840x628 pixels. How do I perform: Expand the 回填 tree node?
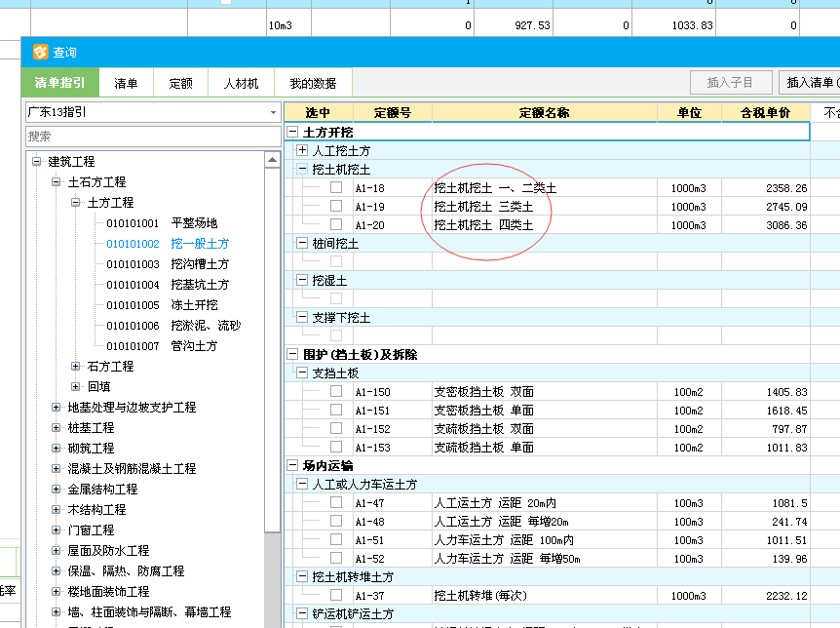tap(76, 387)
